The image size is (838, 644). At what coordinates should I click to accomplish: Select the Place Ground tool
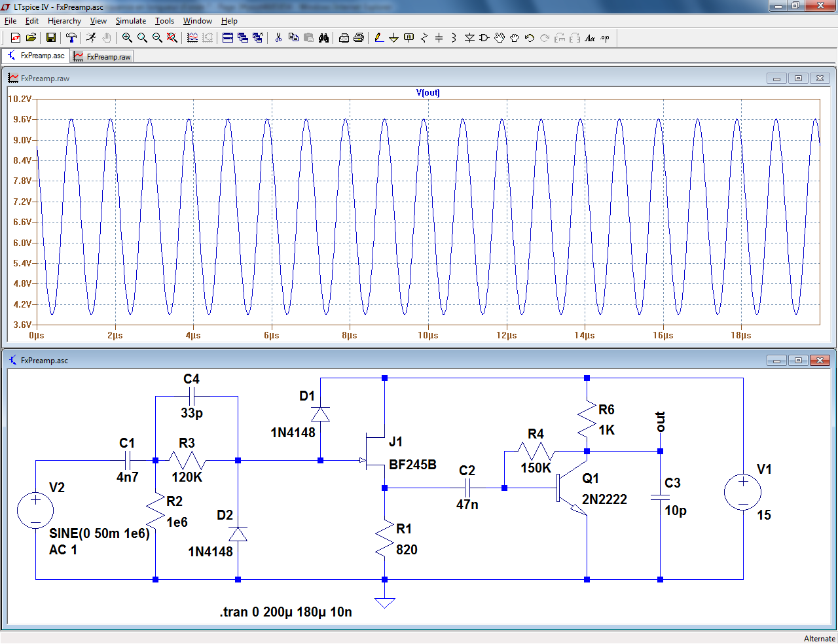(394, 38)
